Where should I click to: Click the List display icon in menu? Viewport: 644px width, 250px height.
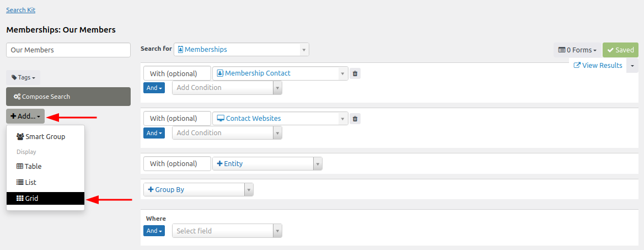pyautogui.click(x=20, y=182)
